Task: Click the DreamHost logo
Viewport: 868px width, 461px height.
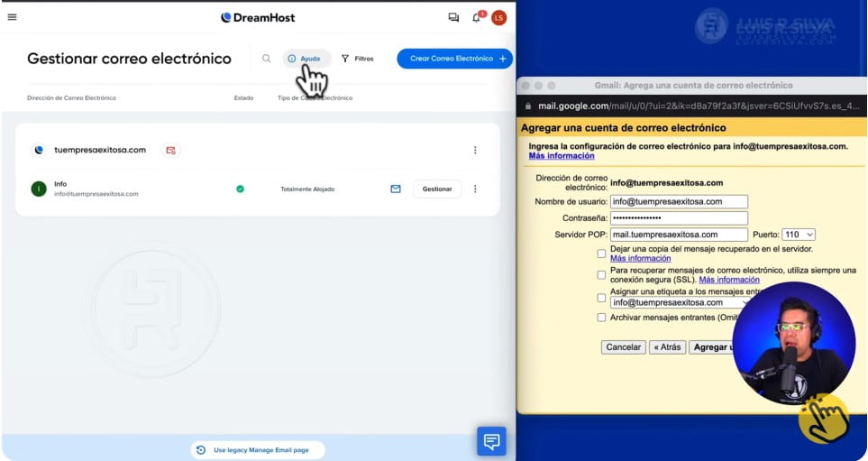Action: click(x=258, y=18)
